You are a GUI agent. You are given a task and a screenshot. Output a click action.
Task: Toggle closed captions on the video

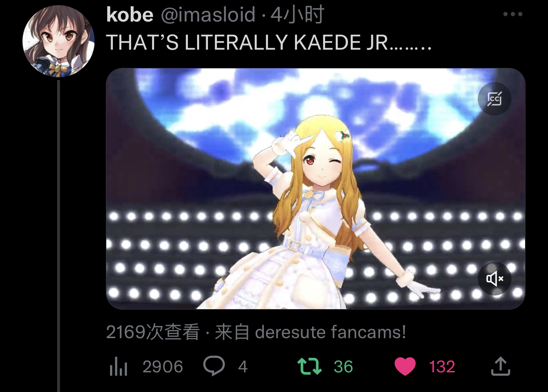tap(495, 99)
